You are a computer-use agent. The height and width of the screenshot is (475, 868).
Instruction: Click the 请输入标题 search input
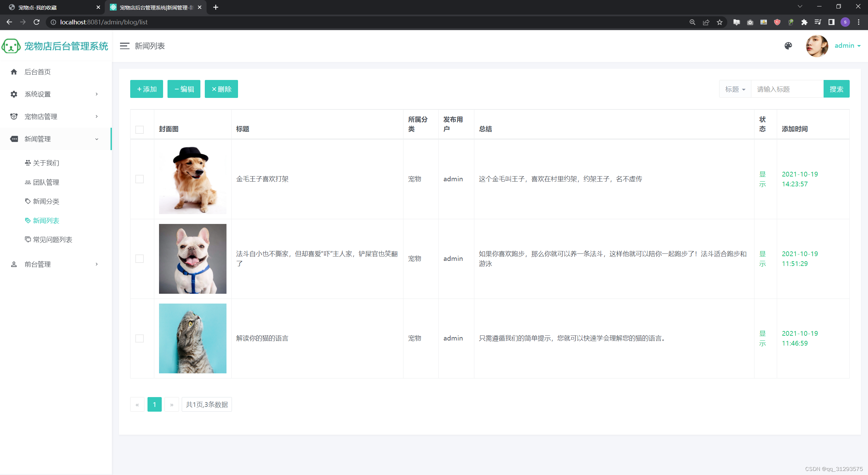point(787,89)
